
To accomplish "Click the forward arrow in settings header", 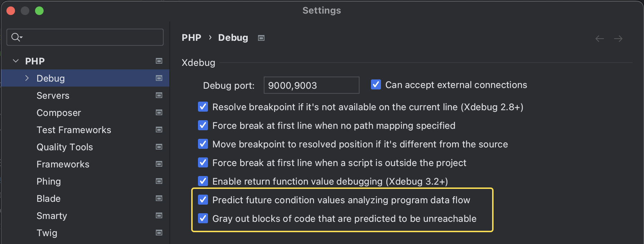I will [x=618, y=39].
